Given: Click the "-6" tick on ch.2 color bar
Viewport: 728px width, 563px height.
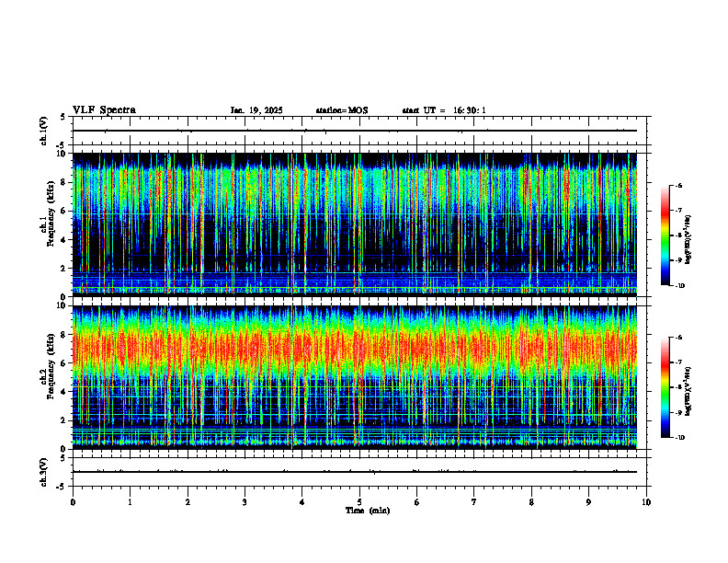Looking at the screenshot, I should click(x=678, y=338).
